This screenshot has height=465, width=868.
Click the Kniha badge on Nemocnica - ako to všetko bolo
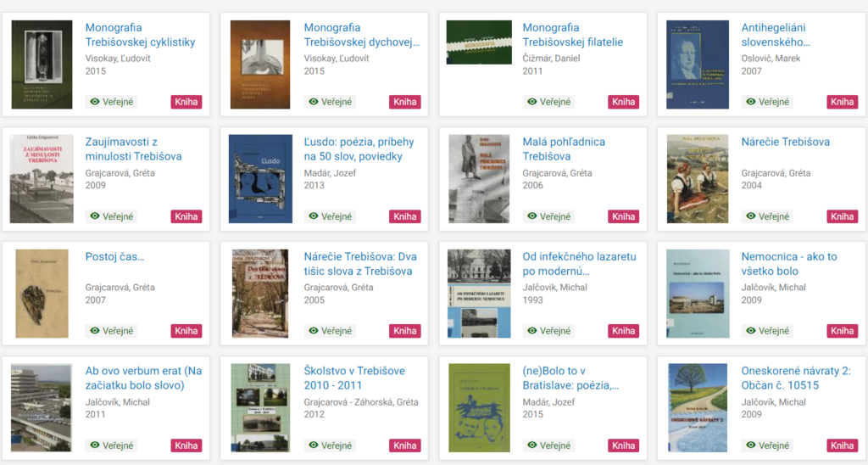point(842,331)
